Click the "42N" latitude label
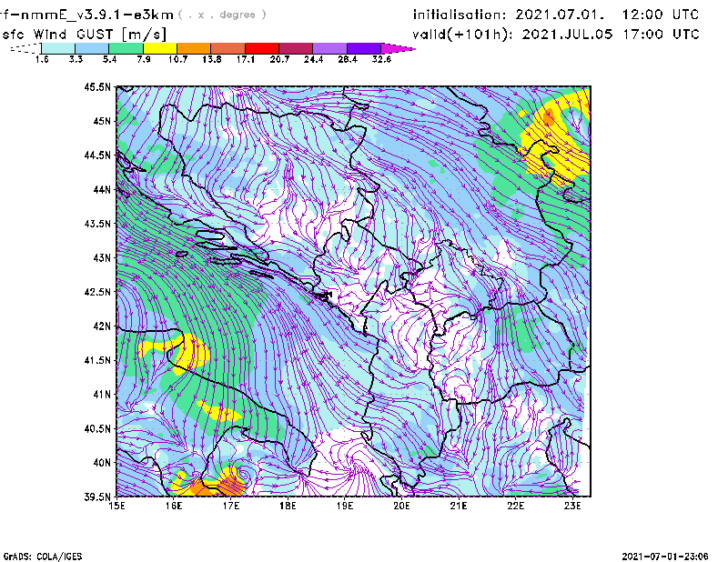 [x=102, y=326]
